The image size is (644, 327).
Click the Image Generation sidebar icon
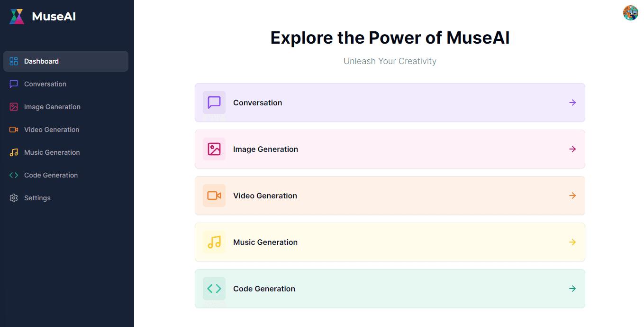(14, 107)
